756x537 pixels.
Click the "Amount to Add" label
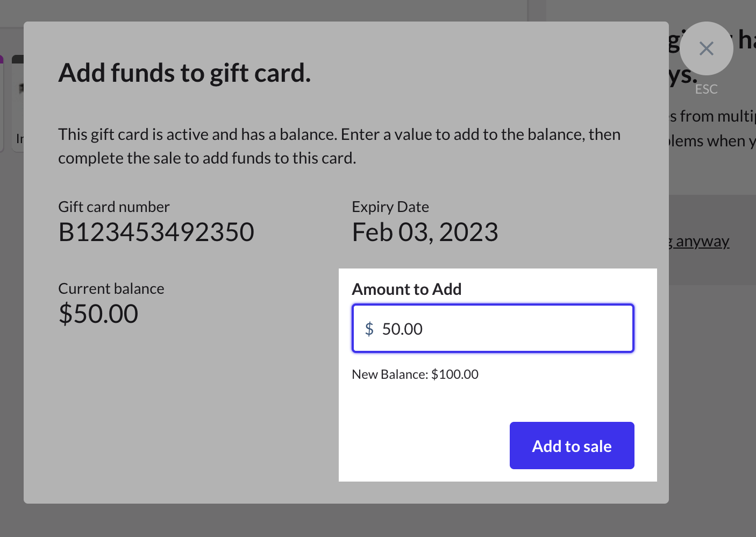406,289
